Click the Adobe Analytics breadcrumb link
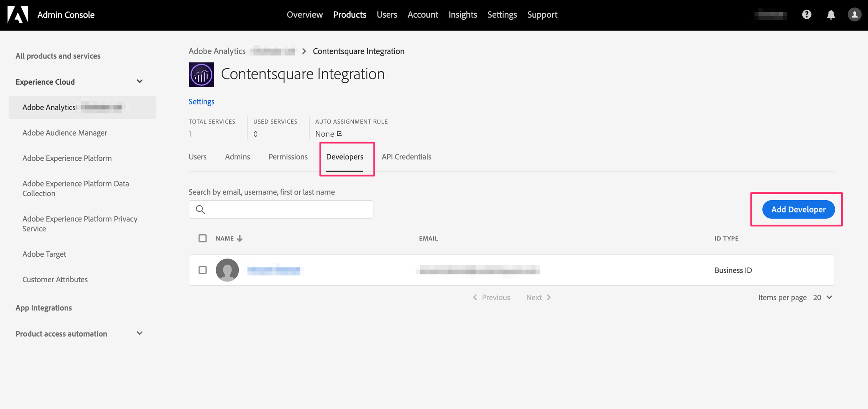This screenshot has height=409, width=868. 217,51
